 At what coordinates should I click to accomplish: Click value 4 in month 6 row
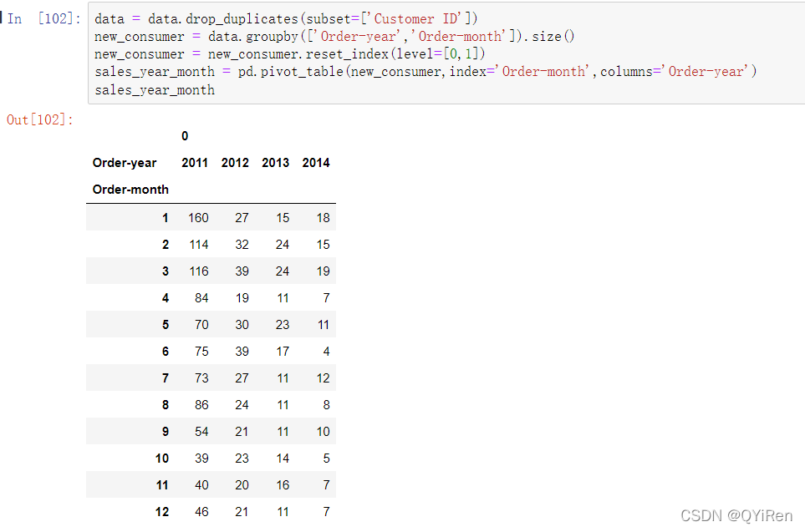(x=327, y=352)
